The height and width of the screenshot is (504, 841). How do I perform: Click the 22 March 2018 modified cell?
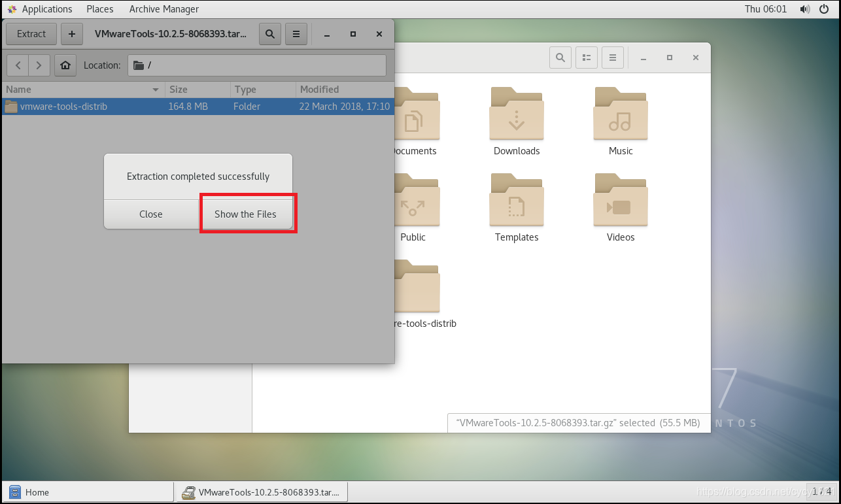(x=345, y=107)
